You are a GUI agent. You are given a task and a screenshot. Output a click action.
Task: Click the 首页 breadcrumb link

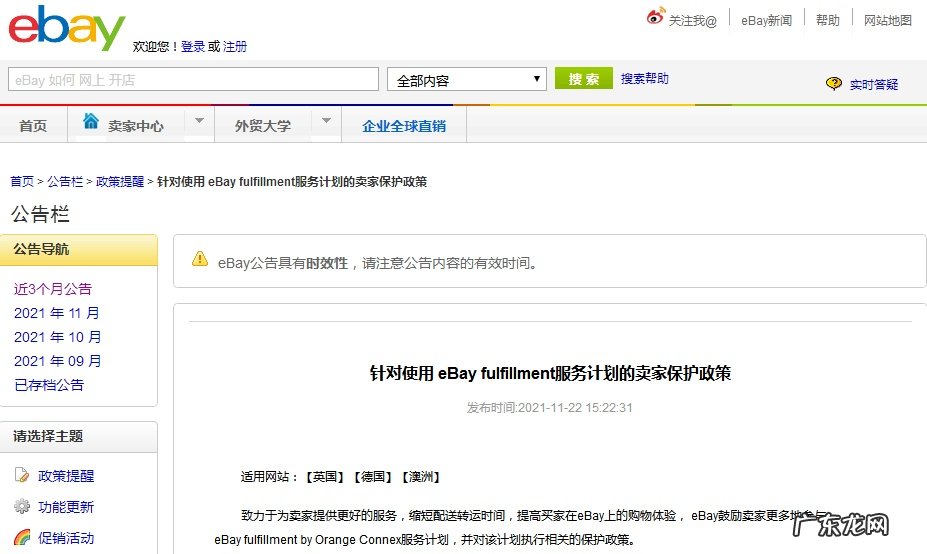point(22,182)
